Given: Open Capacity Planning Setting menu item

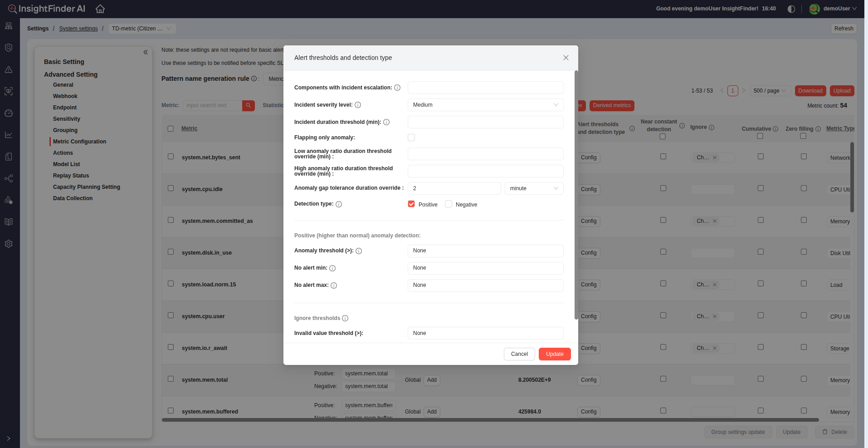Looking at the screenshot, I should (87, 187).
